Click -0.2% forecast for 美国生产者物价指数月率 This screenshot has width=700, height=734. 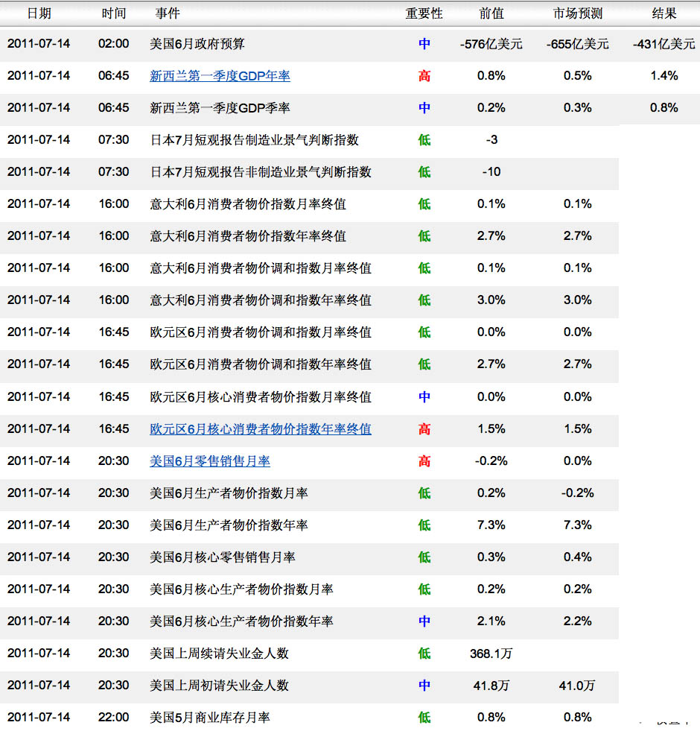pyautogui.click(x=577, y=493)
